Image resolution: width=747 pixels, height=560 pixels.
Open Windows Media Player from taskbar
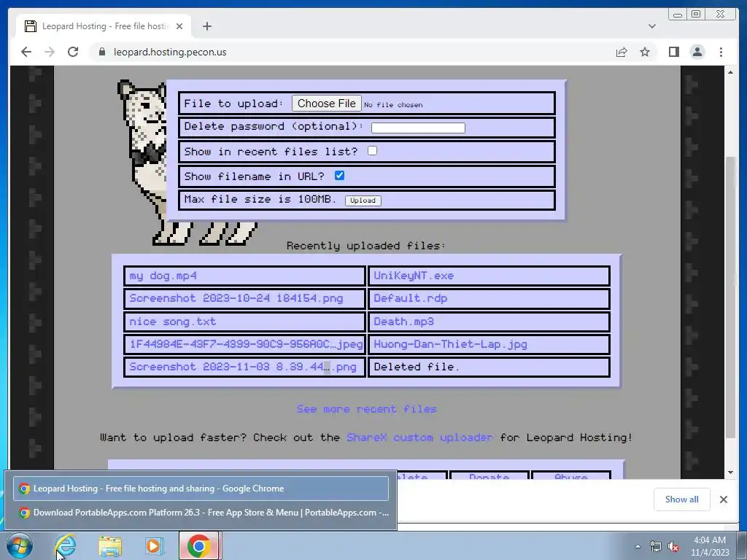[x=153, y=545]
